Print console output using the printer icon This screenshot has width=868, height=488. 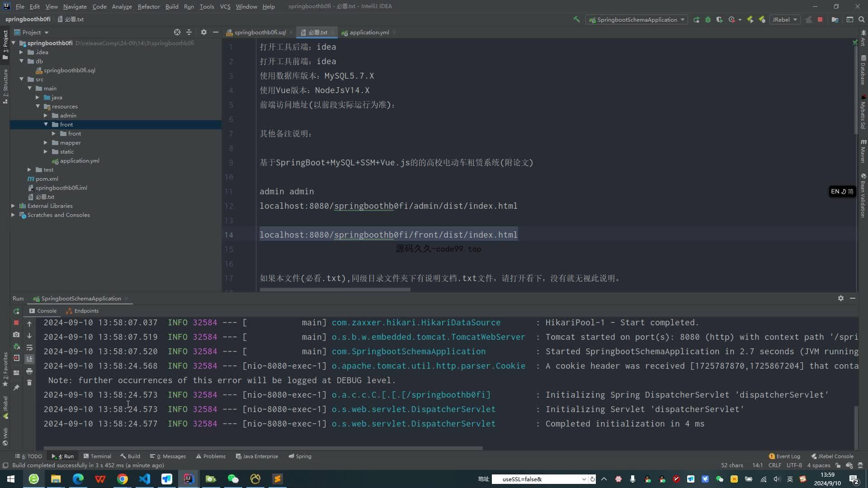pos(29,371)
